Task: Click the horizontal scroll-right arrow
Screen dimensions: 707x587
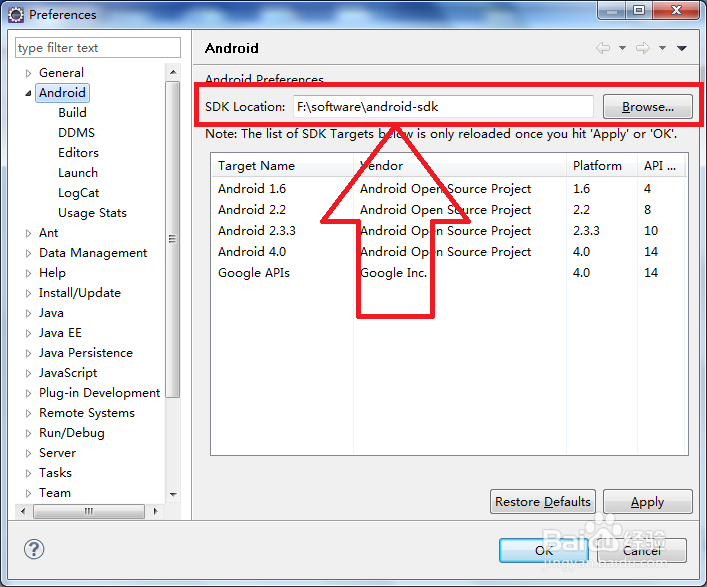Action: pos(156,511)
